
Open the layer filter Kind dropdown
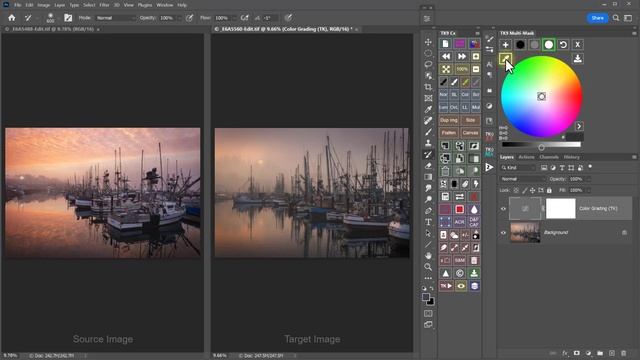click(518, 168)
